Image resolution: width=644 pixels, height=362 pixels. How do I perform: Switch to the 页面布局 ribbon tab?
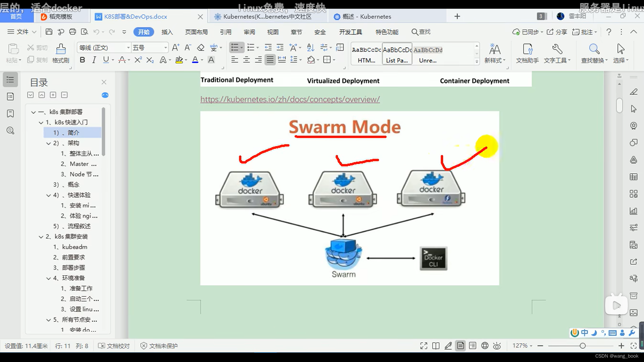[x=196, y=32]
